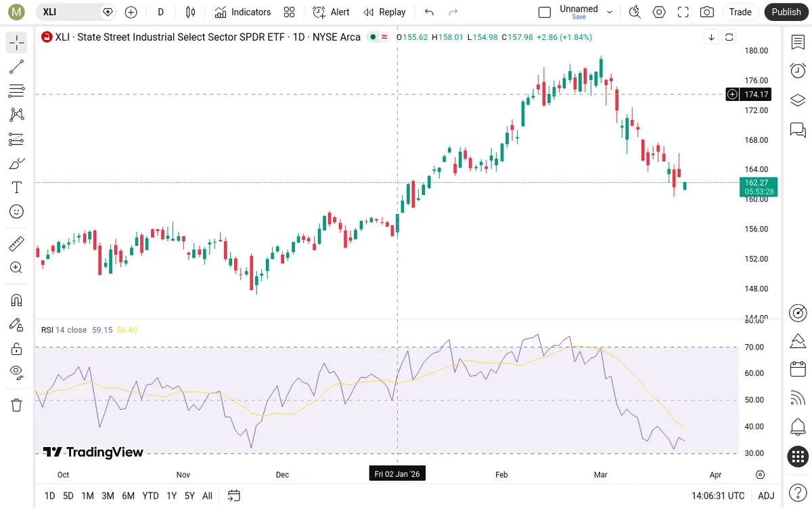Screen dimensions: 812x508
Task: Select the trend line drawing tool
Action: (17, 66)
